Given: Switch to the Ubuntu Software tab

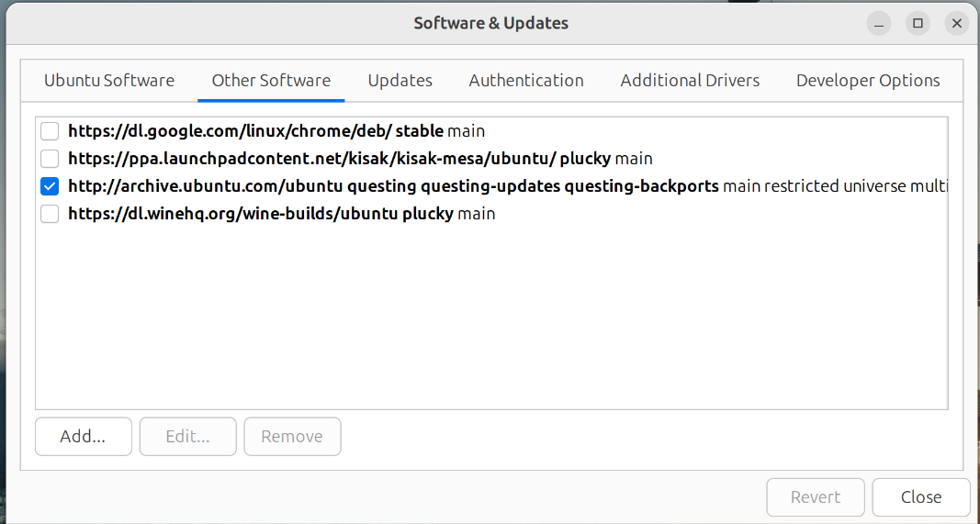Looking at the screenshot, I should 109,81.
